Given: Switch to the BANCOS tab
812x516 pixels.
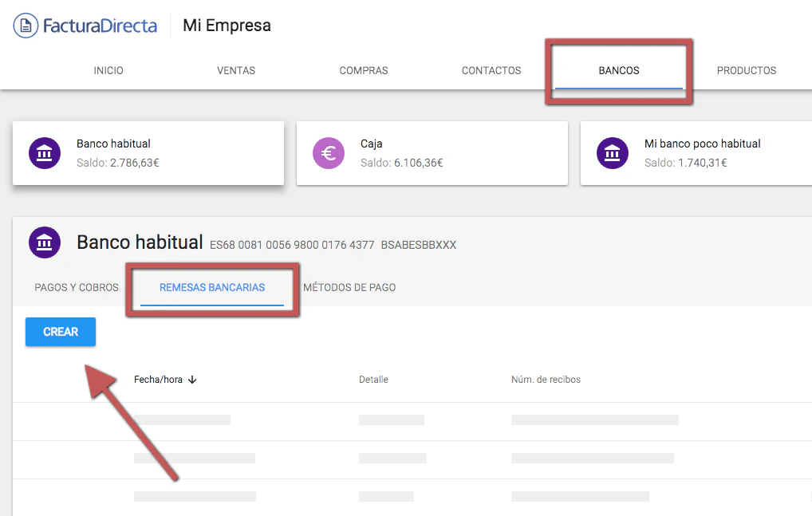Looking at the screenshot, I should [618, 70].
